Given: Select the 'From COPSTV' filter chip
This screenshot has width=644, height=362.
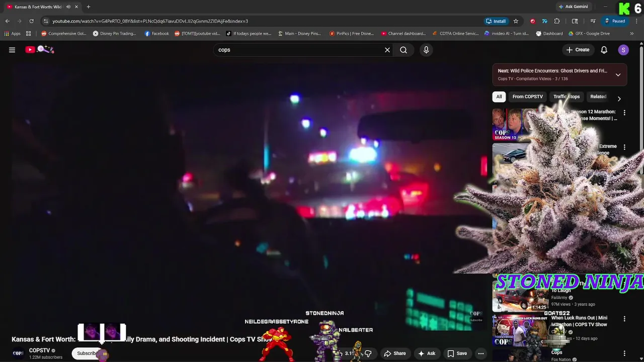Looking at the screenshot, I should click(x=527, y=97).
